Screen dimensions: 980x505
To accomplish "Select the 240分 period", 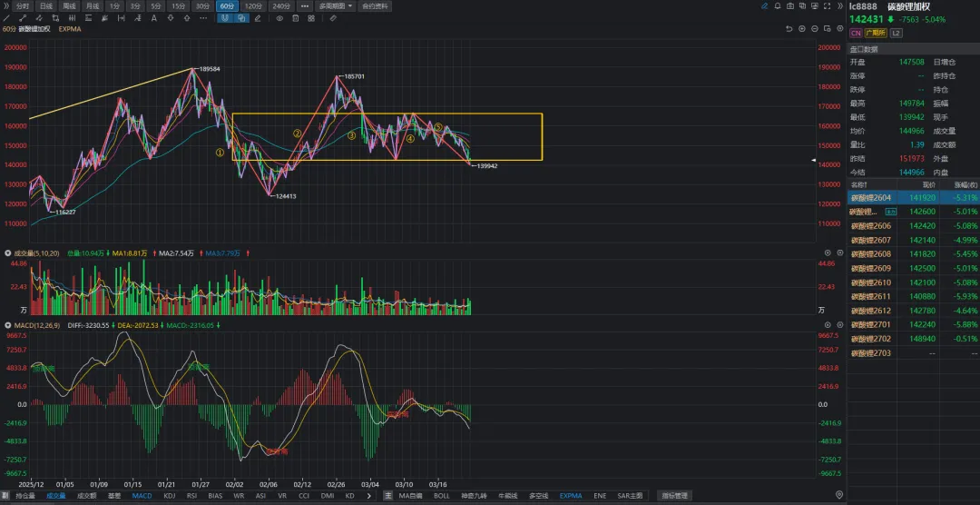I will tap(281, 6).
